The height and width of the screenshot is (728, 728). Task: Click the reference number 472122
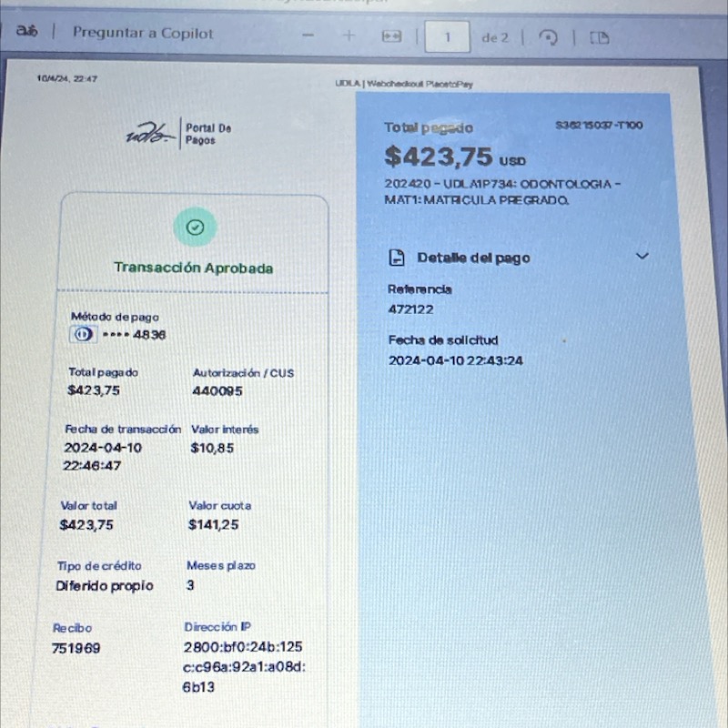tap(410, 309)
